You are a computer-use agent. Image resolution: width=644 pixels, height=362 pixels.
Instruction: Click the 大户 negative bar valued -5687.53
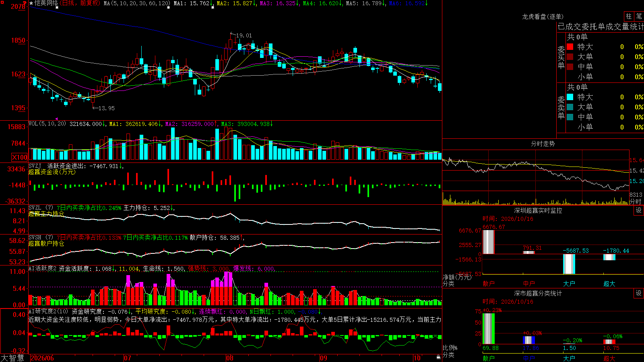click(x=569, y=264)
